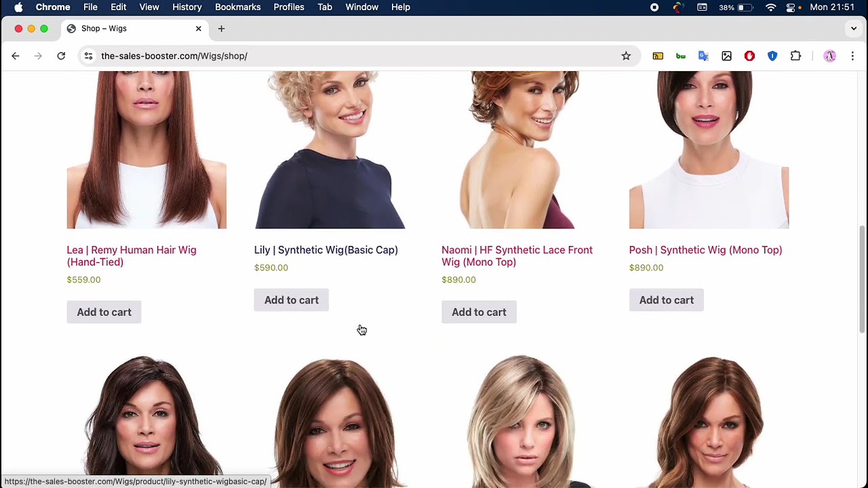Open the Edit menu
Image resolution: width=868 pixels, height=488 pixels.
click(119, 7)
